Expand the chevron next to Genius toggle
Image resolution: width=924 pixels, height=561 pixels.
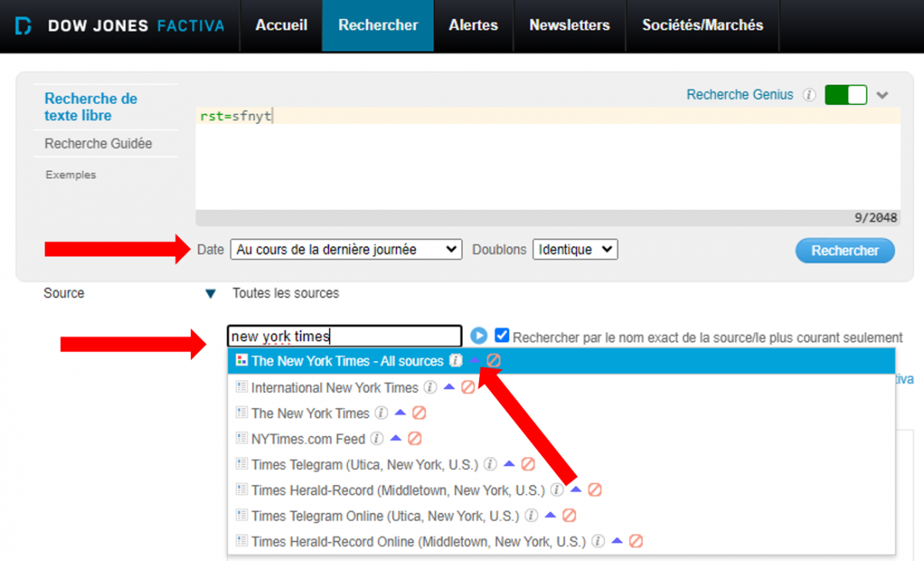coord(882,96)
